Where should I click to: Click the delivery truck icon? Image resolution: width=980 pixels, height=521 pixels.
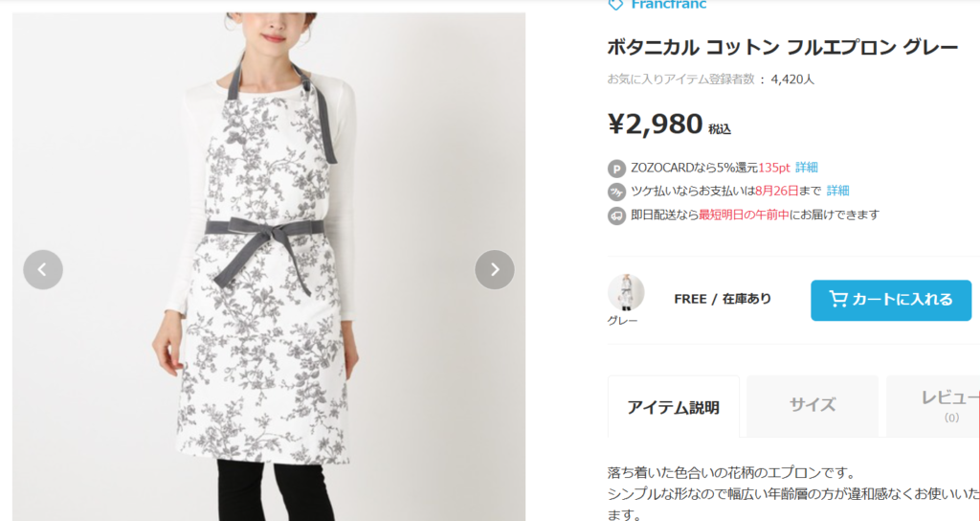[617, 215]
